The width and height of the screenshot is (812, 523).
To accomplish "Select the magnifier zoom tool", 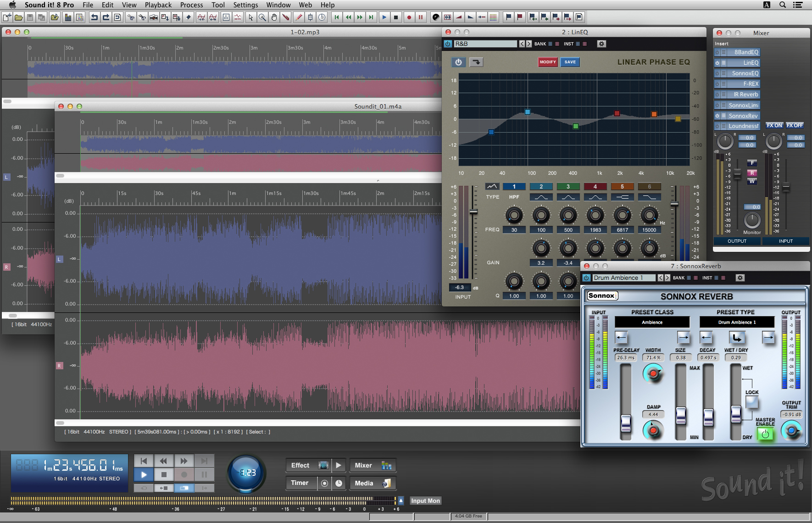I will click(262, 17).
